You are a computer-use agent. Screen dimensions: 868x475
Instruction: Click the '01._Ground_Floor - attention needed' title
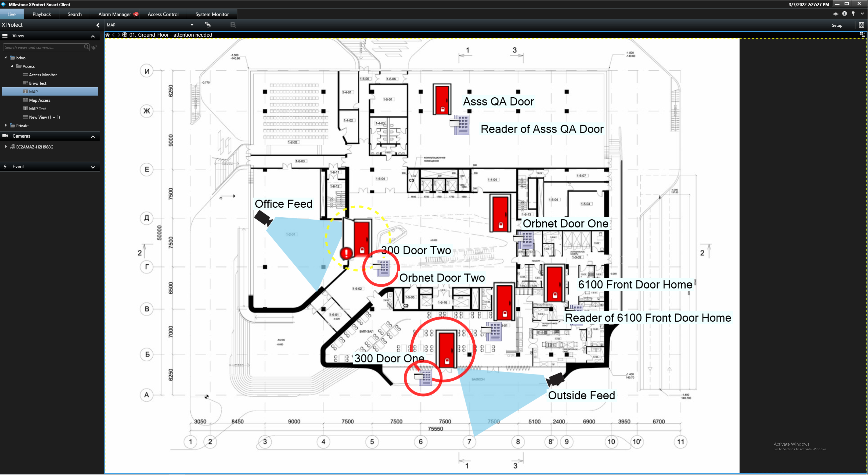[170, 35]
